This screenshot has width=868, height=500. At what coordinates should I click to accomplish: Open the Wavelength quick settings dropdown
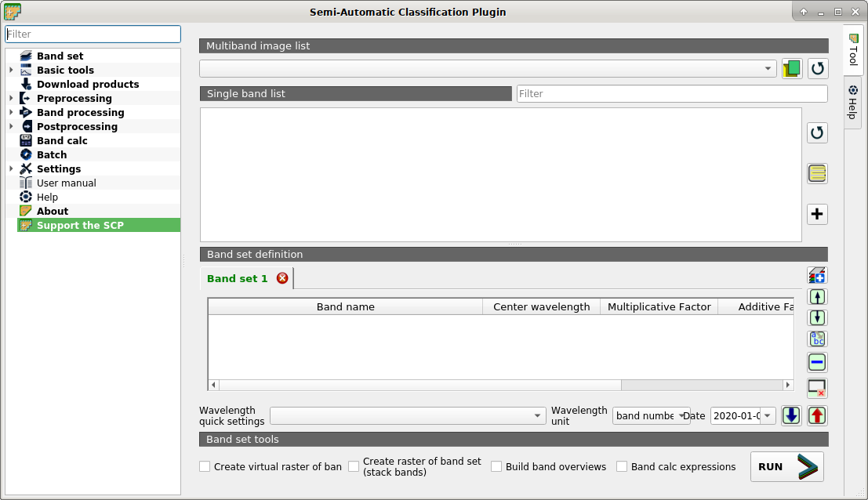click(408, 415)
